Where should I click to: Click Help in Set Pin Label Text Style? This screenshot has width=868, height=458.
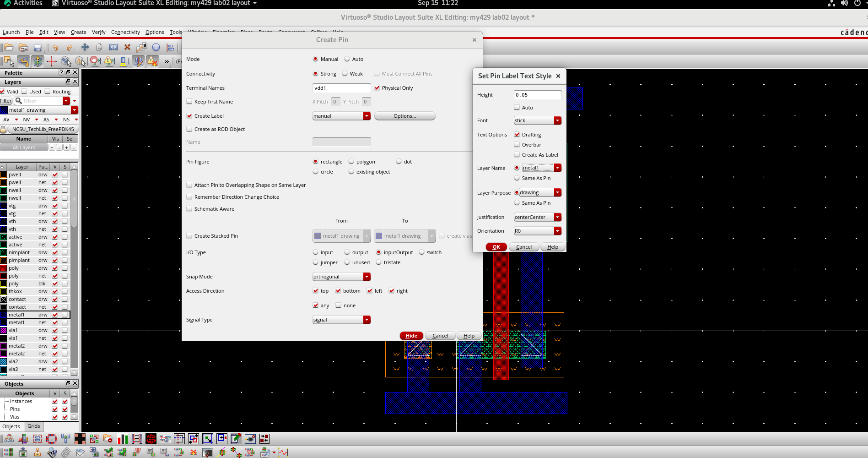coord(553,247)
